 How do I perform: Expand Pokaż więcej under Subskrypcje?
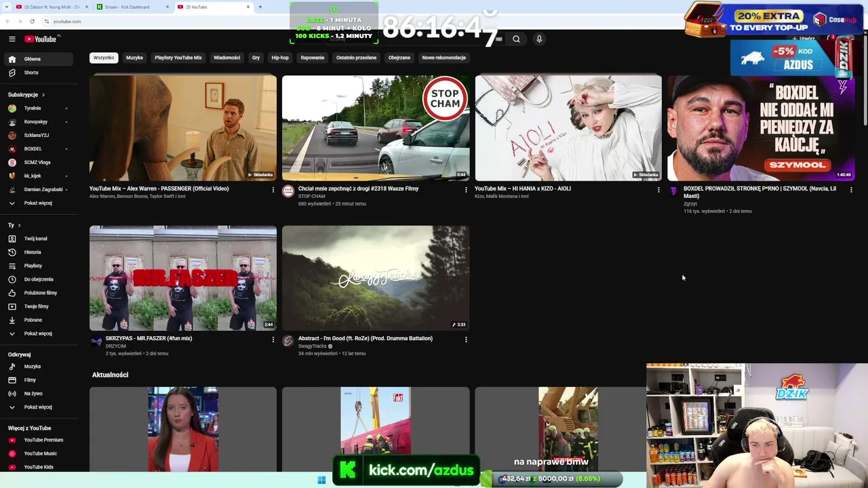coord(38,203)
